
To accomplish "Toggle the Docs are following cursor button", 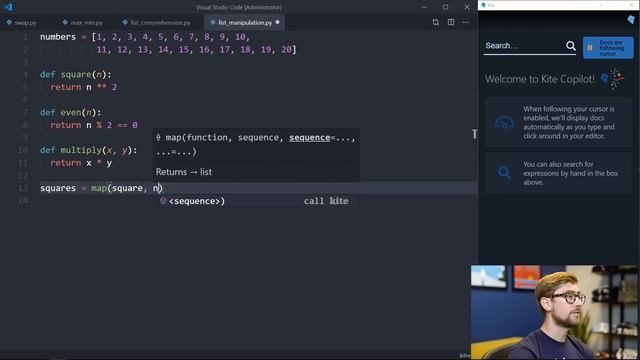I will coord(608,48).
